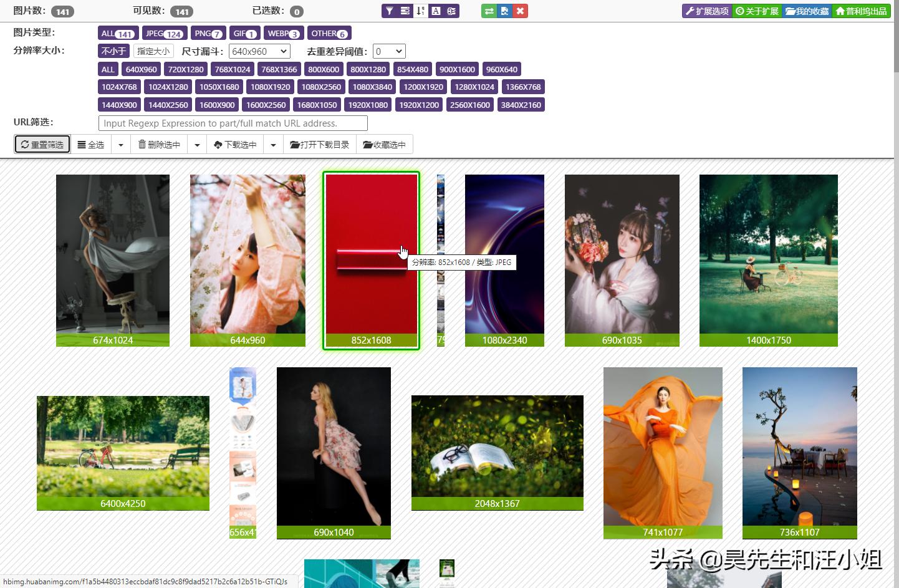Click the green swap arrows icon
Image resolution: width=899 pixels, height=588 pixels.
(489, 11)
